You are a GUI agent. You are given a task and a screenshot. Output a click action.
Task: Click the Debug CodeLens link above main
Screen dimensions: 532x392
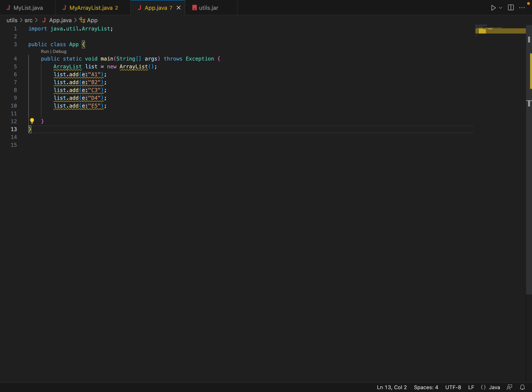(x=60, y=51)
